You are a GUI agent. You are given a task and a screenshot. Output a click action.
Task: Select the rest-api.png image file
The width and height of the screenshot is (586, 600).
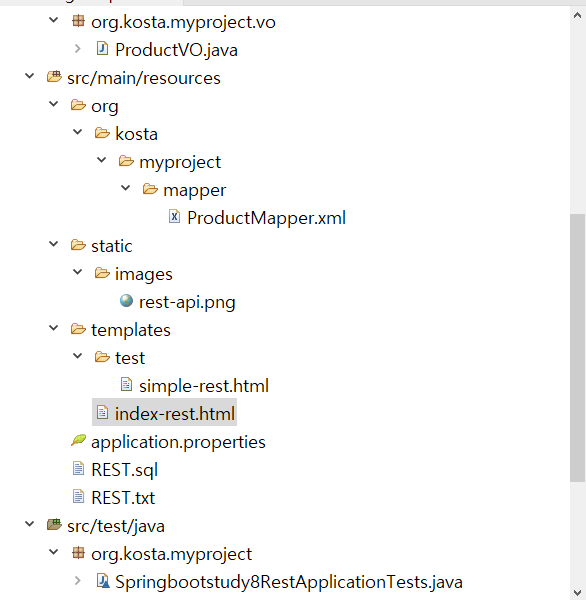point(187,302)
